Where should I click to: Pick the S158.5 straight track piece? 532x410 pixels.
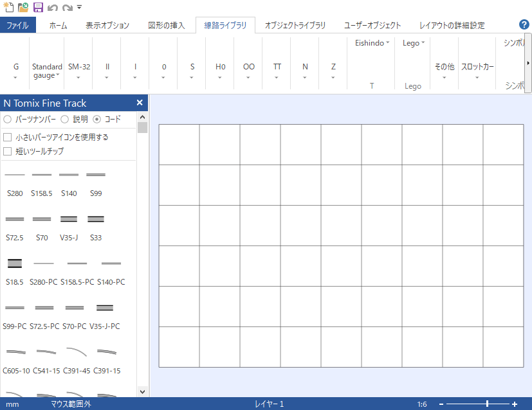coord(42,183)
